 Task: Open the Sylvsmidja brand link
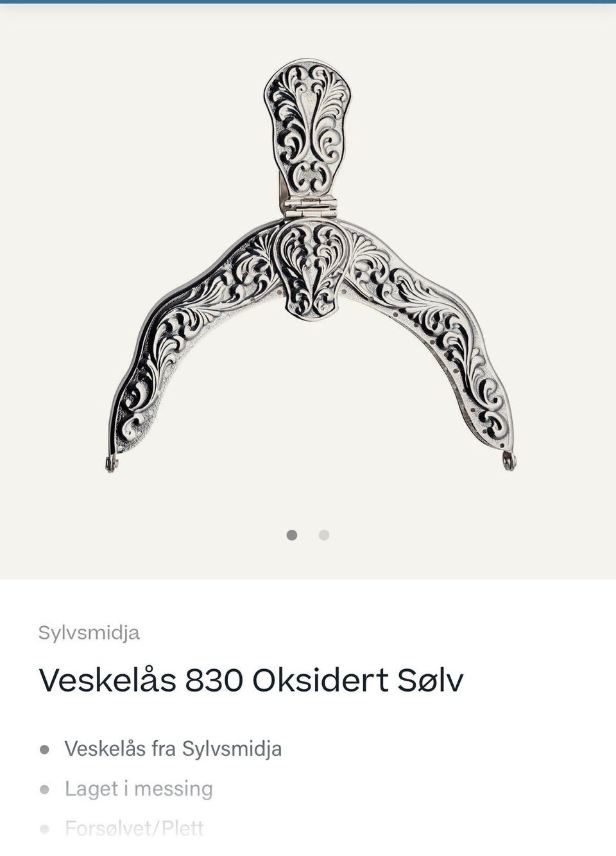coord(89,633)
